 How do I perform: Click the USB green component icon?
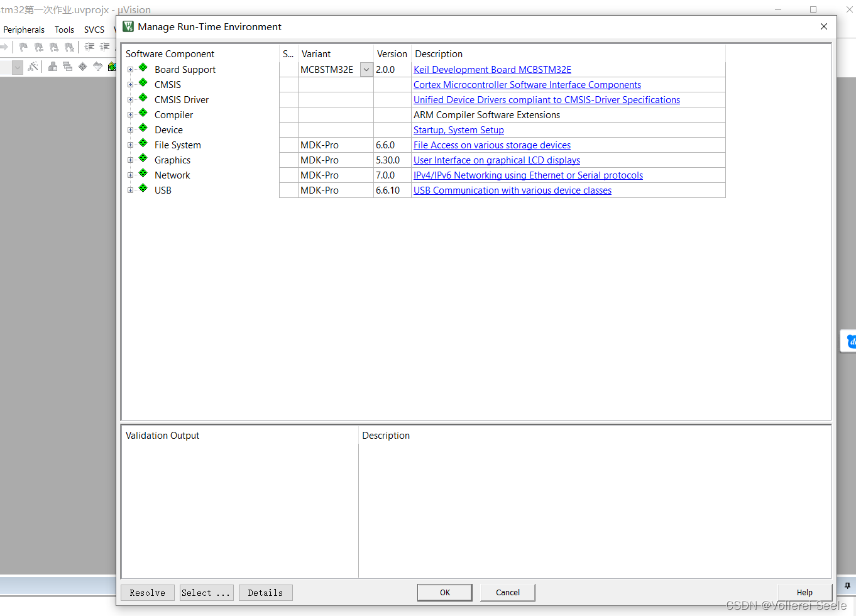point(143,188)
